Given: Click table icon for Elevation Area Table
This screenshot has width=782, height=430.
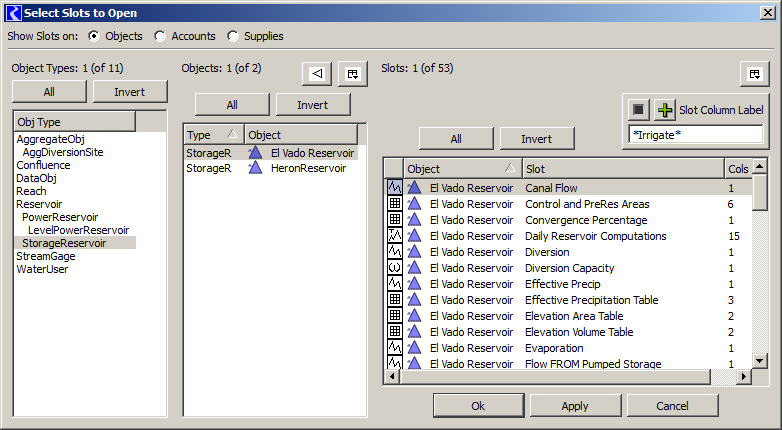Looking at the screenshot, I should click(394, 315).
